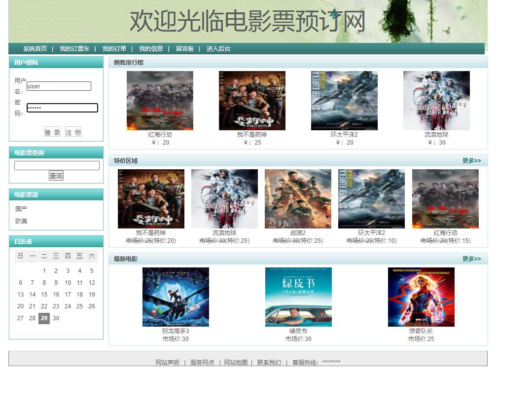Open the 惊奇队长 movie poster
The image size is (532, 413).
pyautogui.click(x=422, y=297)
